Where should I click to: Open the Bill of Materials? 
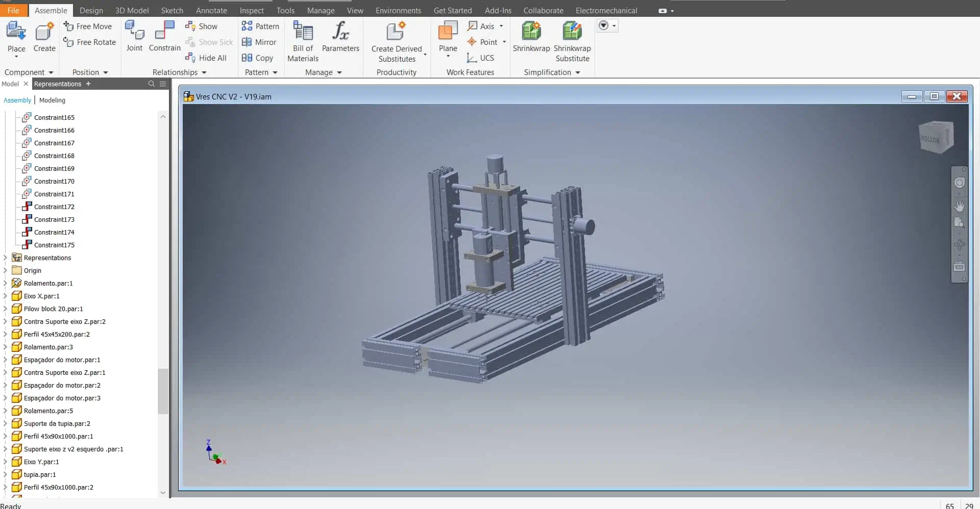tap(302, 41)
